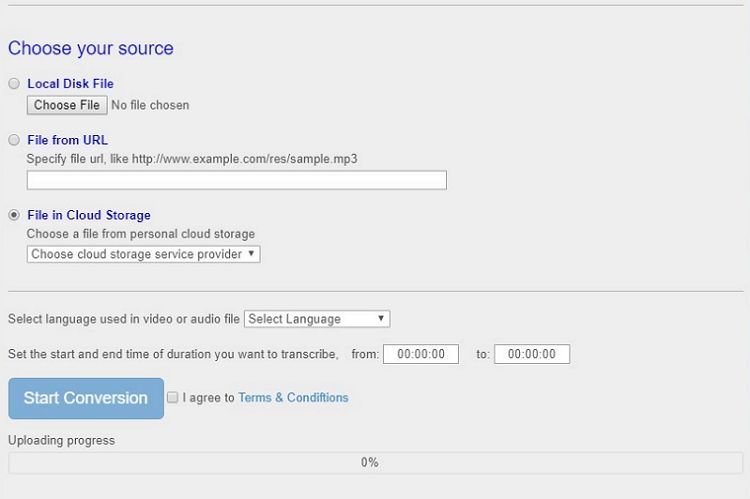Click the uploading progress bar
750x499 pixels.
click(375, 463)
